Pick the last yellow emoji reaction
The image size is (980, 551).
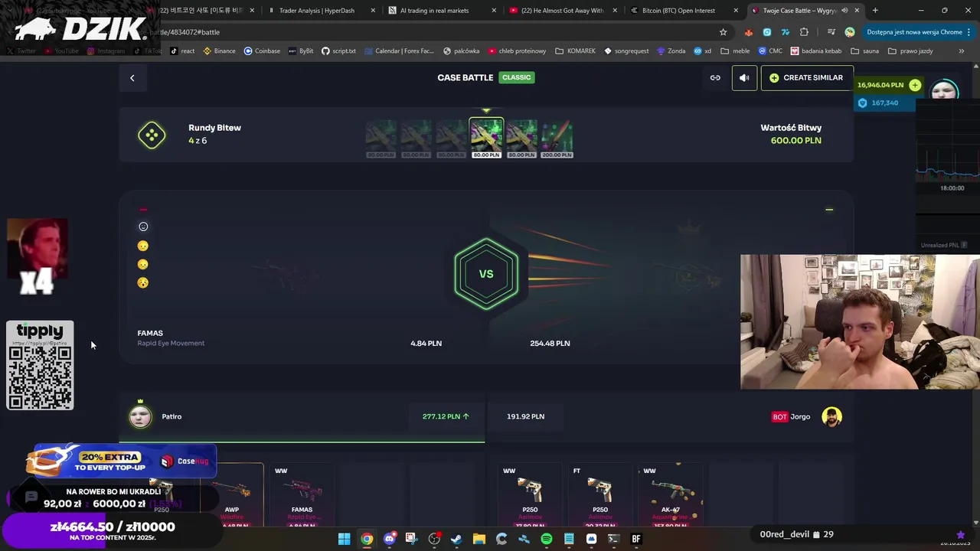(143, 283)
